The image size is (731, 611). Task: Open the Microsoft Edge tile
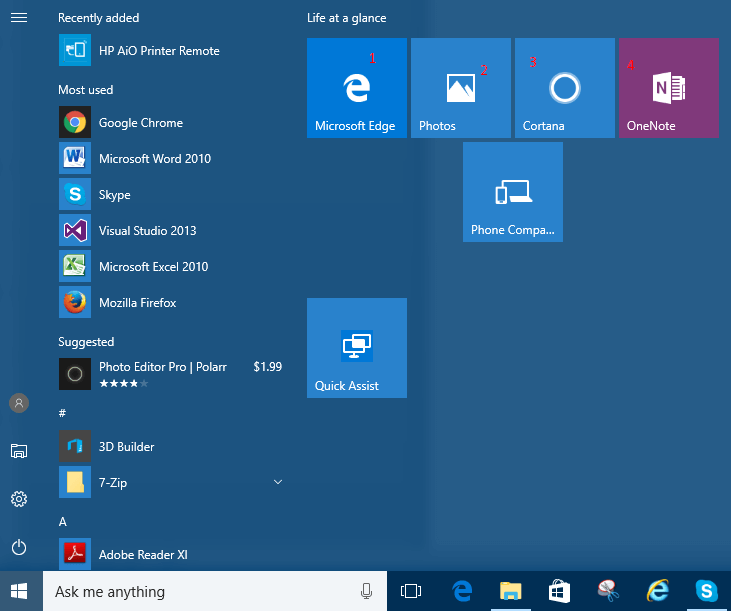point(356,88)
